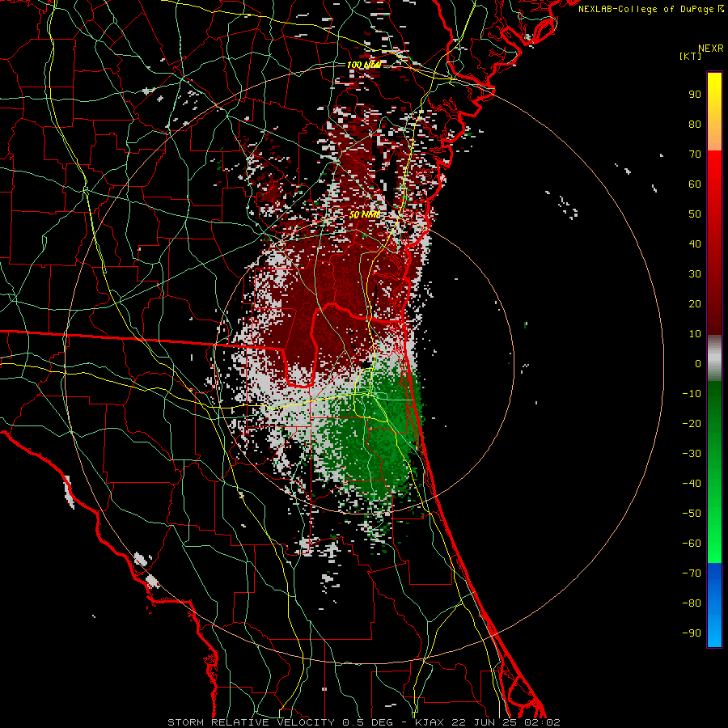728x728 pixels.
Task: Click the 10 value on velocity scale
Action: [x=695, y=334]
